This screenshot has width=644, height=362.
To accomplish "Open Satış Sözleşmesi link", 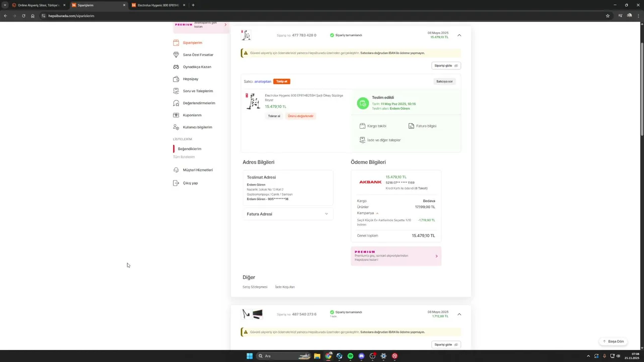I will [255, 287].
